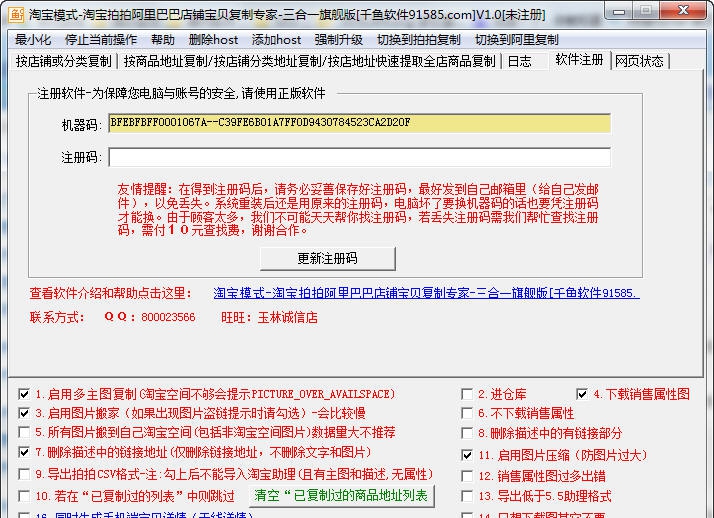Click 停止当前操作 menu item
The width and height of the screenshot is (714, 518).
(101, 40)
